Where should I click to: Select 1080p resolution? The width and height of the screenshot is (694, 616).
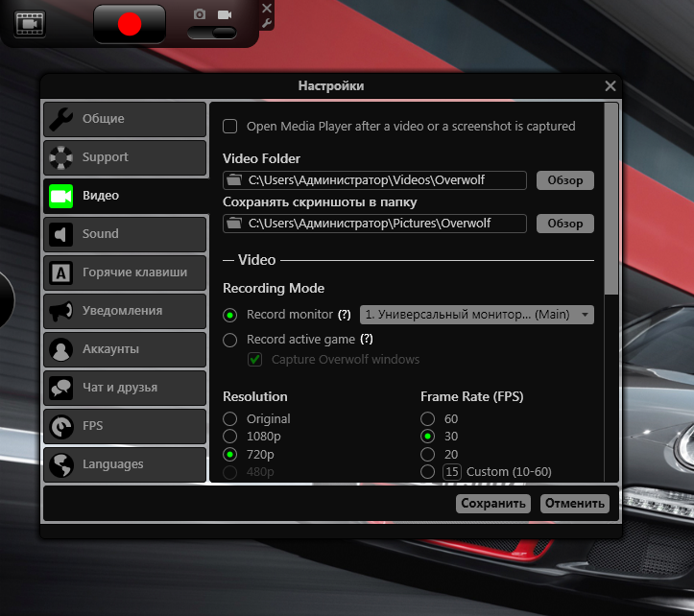coord(229,437)
